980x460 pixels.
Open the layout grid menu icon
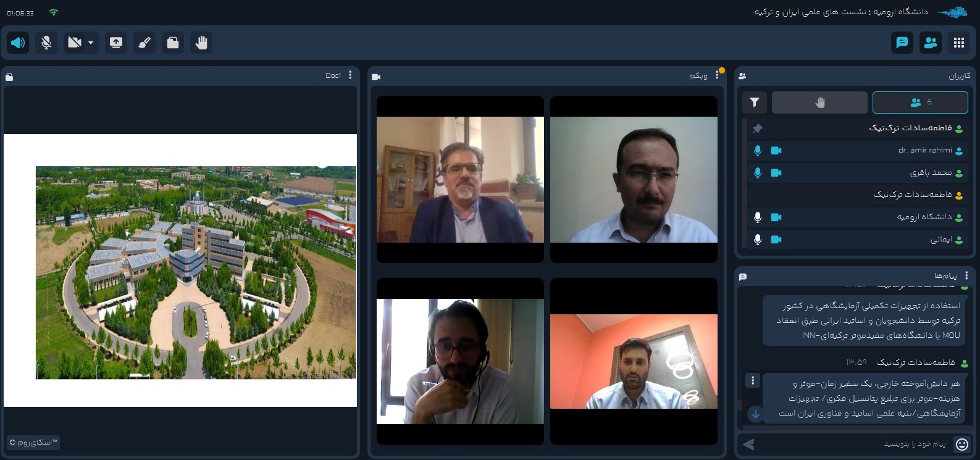(x=959, y=43)
